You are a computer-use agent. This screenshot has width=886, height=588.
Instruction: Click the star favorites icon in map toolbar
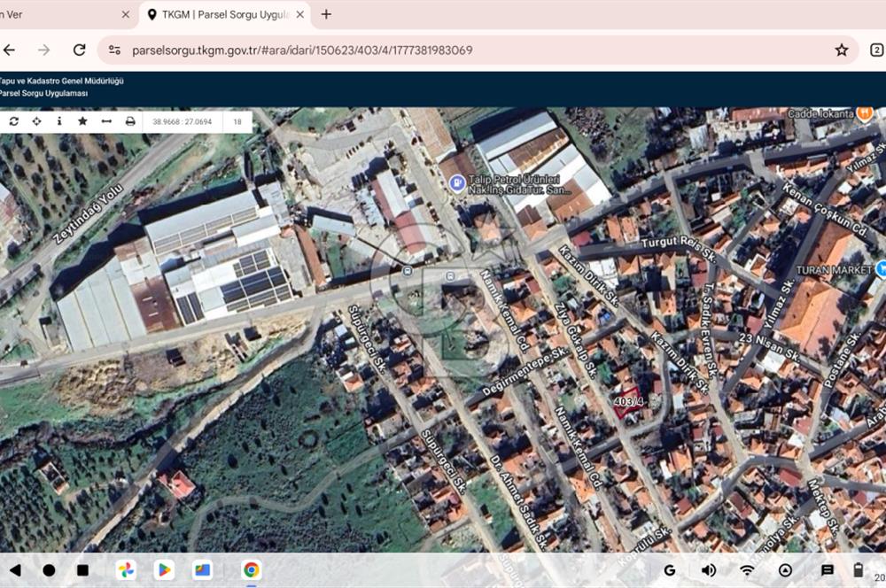point(82,121)
